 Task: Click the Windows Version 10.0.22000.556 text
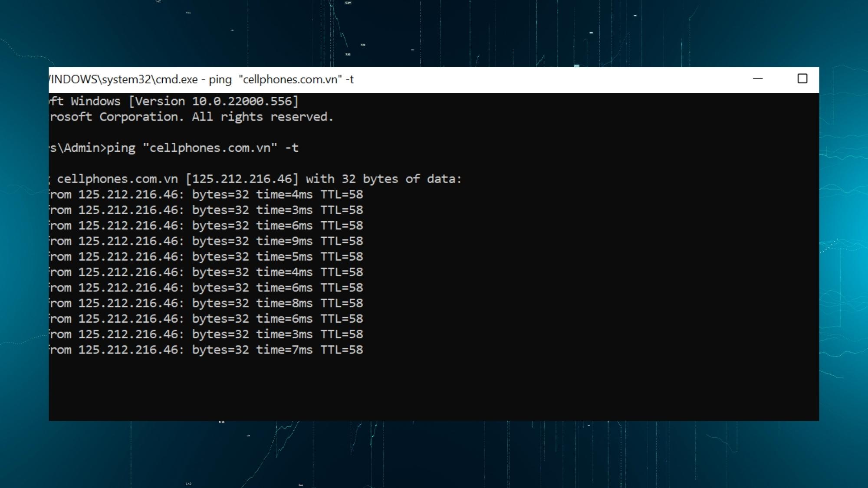point(214,102)
